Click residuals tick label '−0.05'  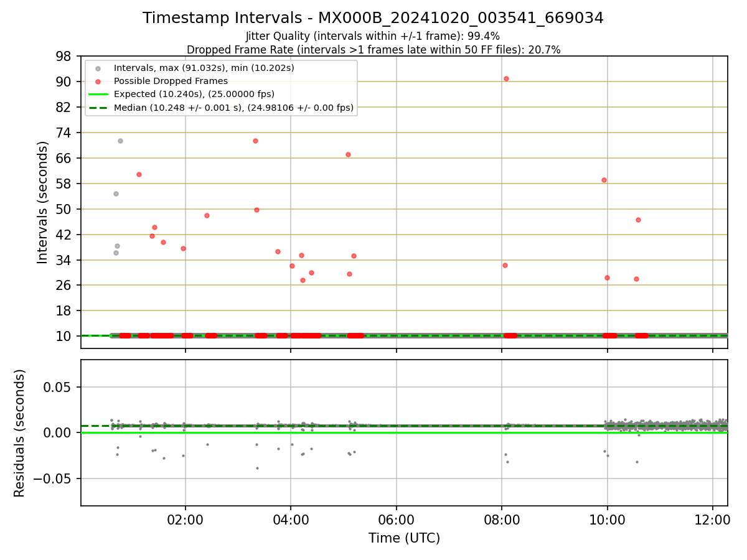click(x=53, y=478)
